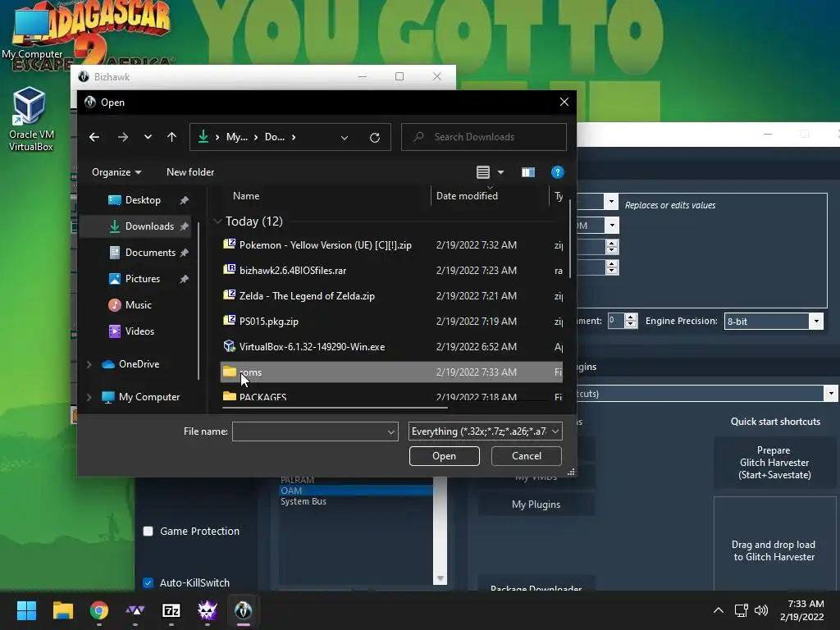Collapse the Today (12) group
Viewport: 840px width, 630px height.
[217, 221]
